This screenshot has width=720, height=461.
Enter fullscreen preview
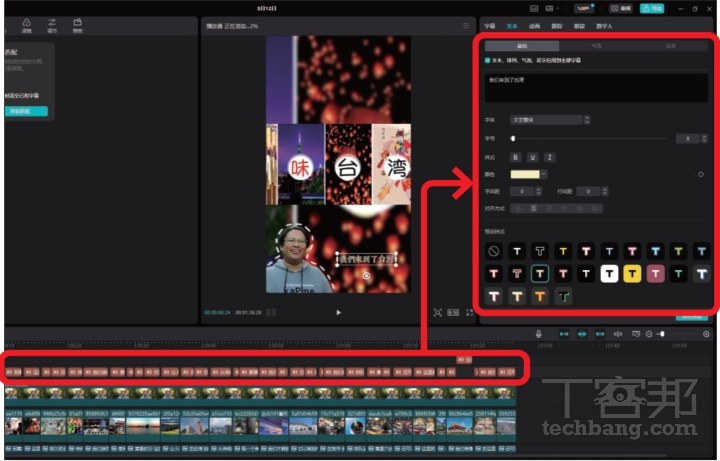469,313
